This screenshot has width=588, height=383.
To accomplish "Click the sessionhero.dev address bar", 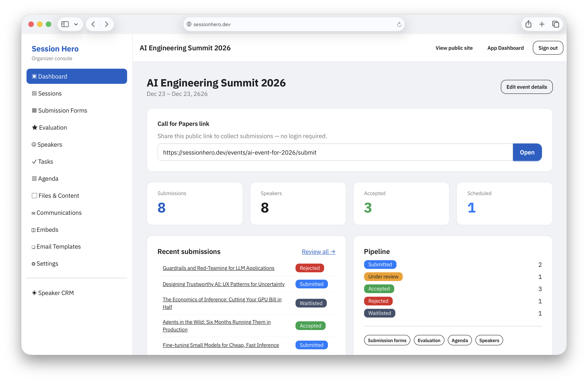I will (294, 24).
